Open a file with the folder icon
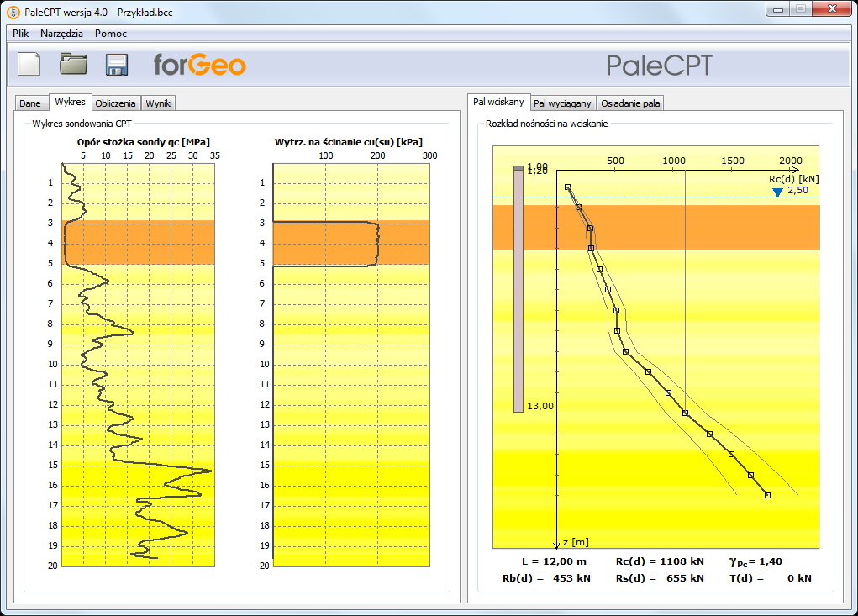 click(73, 64)
